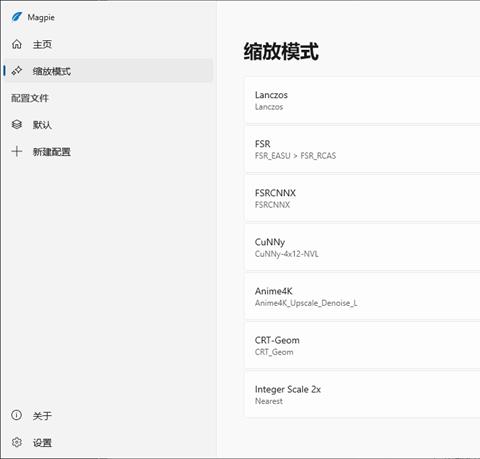Click the layers icon beside 默认
Screen dimensions: 480x459
(x=17, y=124)
